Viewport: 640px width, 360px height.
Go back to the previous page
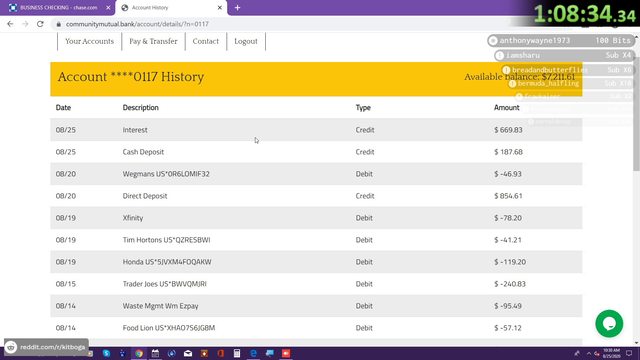10,24
